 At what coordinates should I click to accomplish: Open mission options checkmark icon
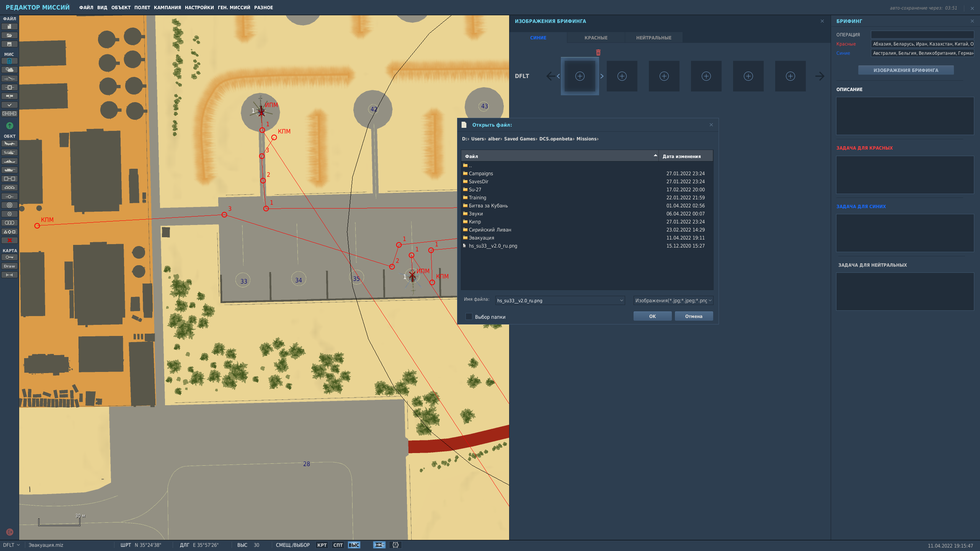pyautogui.click(x=10, y=105)
